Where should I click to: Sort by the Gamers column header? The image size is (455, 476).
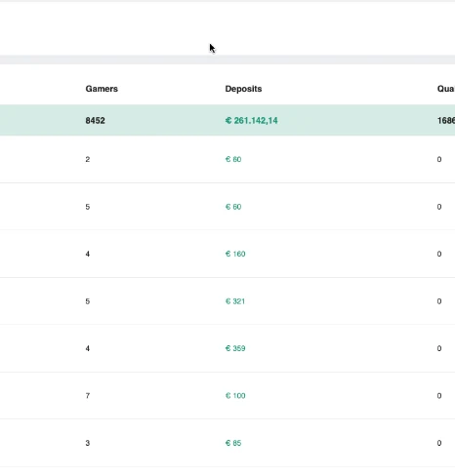coord(102,89)
